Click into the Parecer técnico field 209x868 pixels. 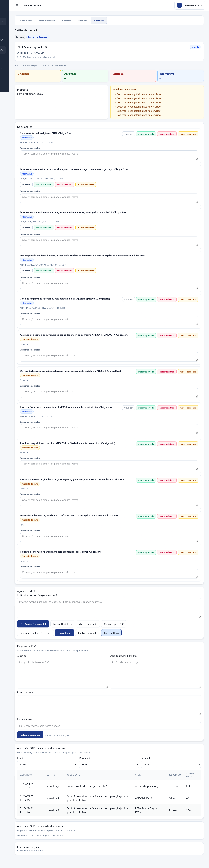(109, 705)
